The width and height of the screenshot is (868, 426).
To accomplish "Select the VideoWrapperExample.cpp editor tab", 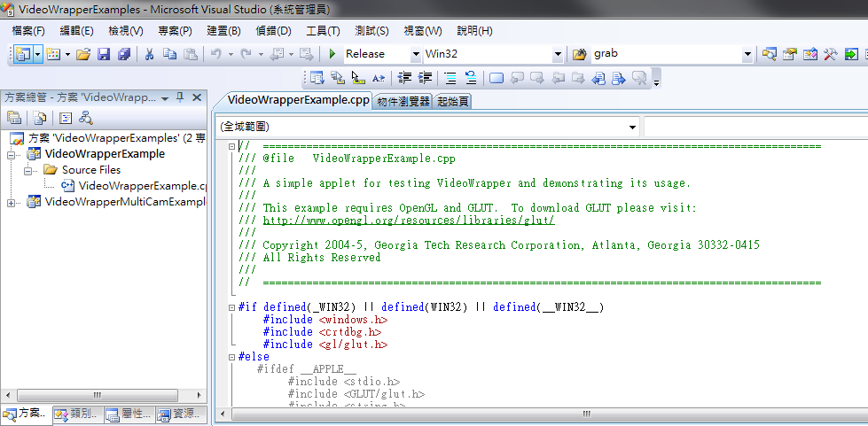I will pyautogui.click(x=299, y=100).
